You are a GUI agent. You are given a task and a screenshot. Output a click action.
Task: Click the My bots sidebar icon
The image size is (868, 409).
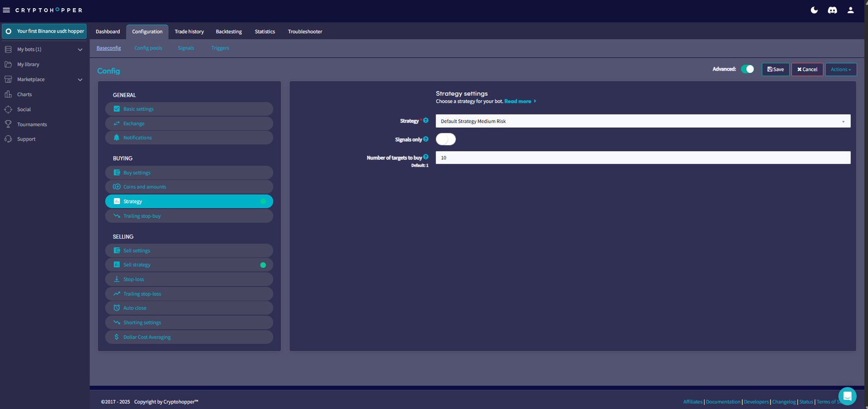coord(8,49)
